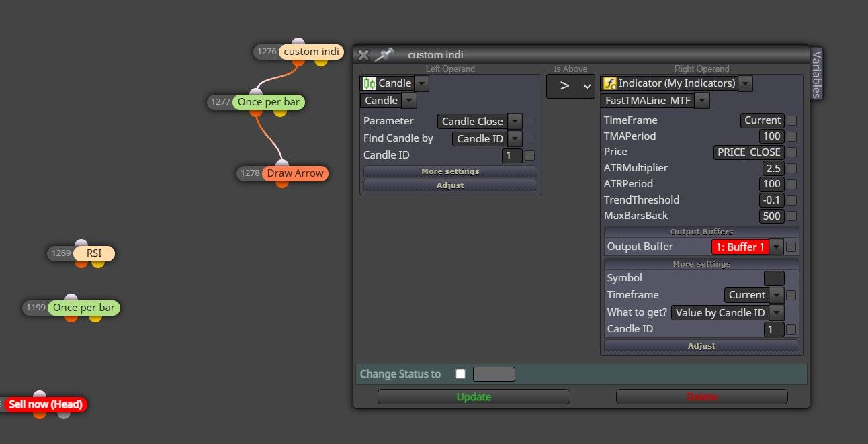The width and height of the screenshot is (868, 444).
Task: Click the candlestick icon in Left Operand
Action: tap(370, 83)
